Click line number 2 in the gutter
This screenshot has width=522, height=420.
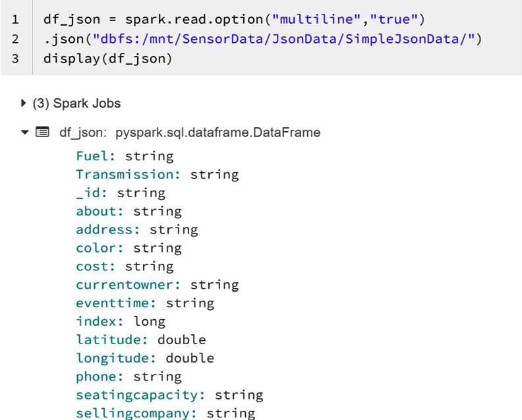15,40
